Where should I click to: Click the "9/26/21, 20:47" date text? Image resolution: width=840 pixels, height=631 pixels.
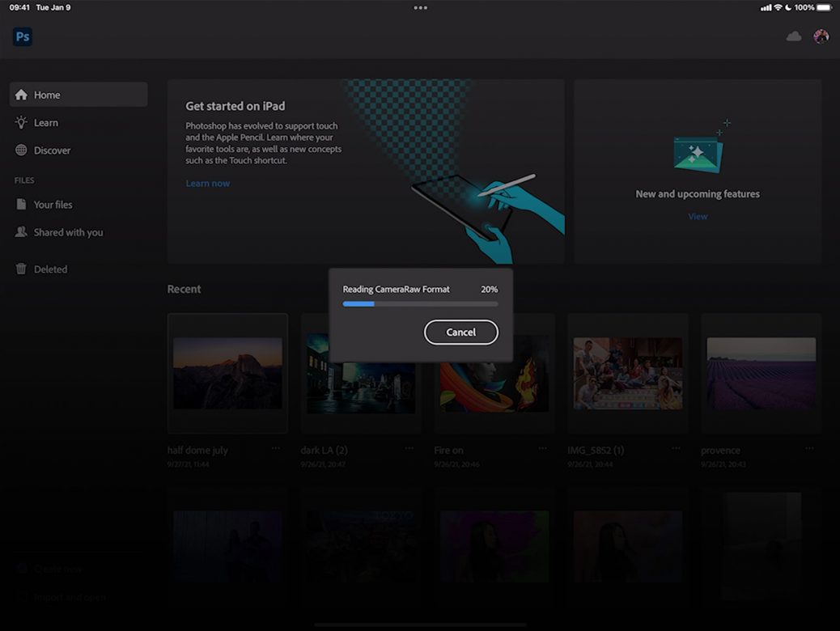coord(323,464)
